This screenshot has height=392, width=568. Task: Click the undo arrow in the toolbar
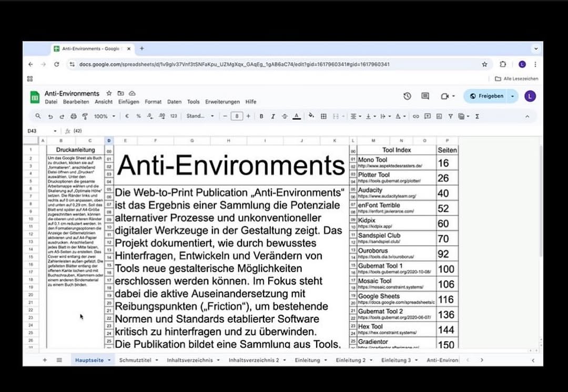[x=50, y=116]
